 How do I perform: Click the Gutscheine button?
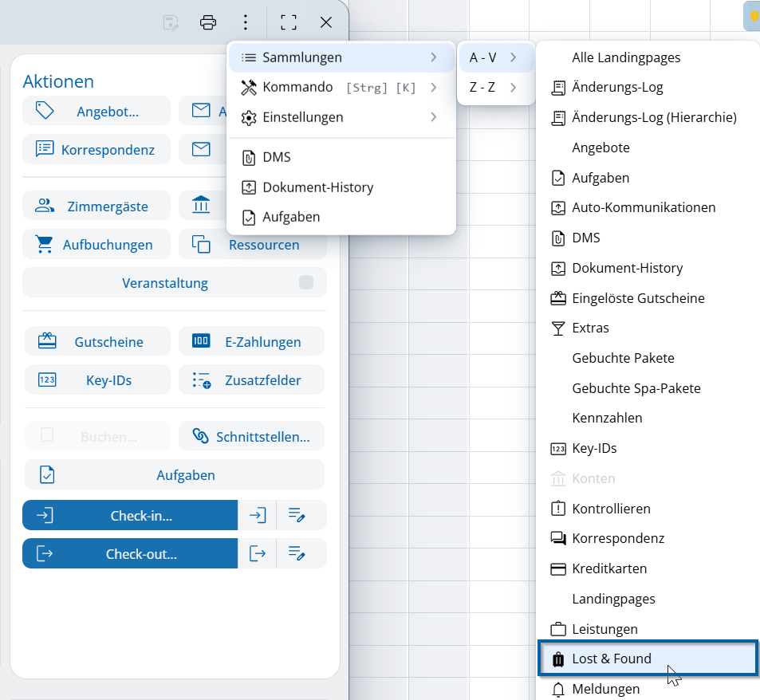point(96,342)
